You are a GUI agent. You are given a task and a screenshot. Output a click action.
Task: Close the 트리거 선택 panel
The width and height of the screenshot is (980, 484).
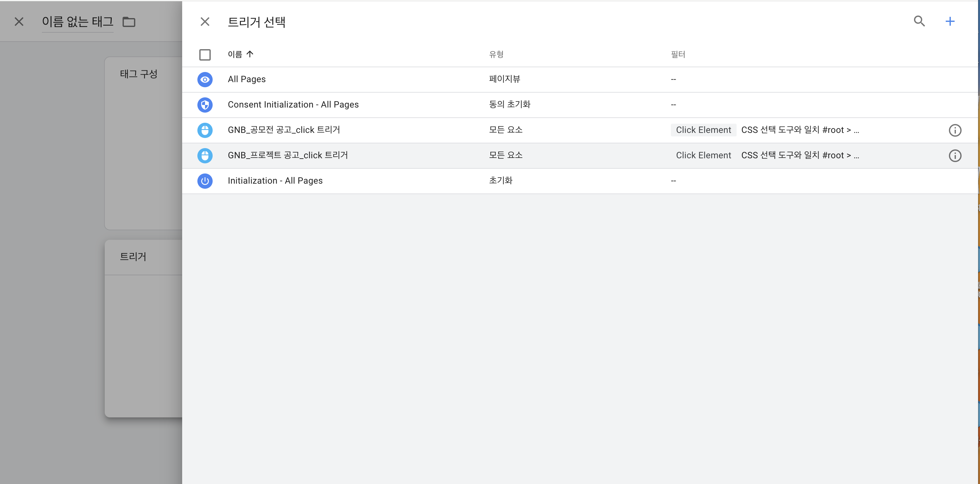pyautogui.click(x=205, y=22)
